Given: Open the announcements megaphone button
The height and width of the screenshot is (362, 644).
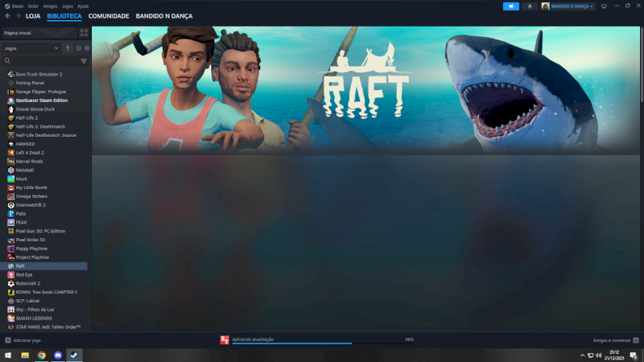Looking at the screenshot, I should pos(511,6).
